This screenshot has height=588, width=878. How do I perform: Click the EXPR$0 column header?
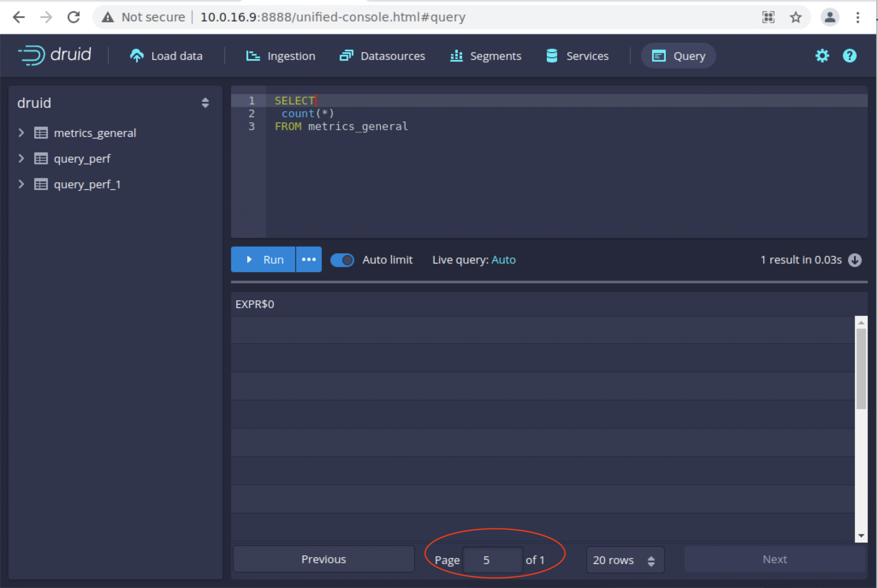[x=255, y=304]
